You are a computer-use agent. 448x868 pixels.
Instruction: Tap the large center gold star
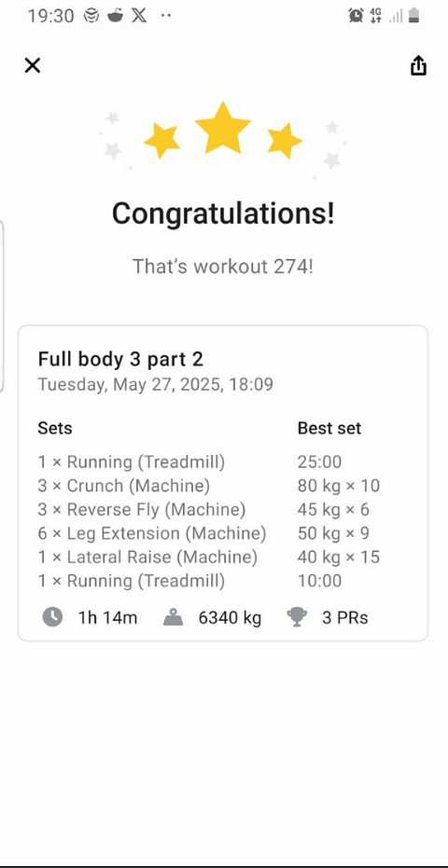pos(223,129)
